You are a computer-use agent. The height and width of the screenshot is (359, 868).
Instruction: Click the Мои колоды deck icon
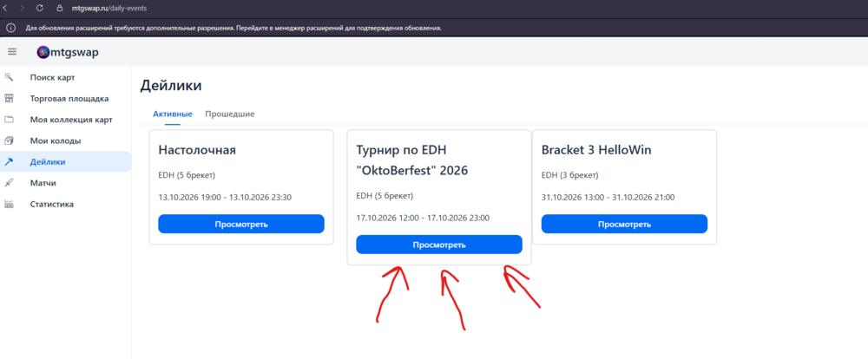tap(9, 140)
